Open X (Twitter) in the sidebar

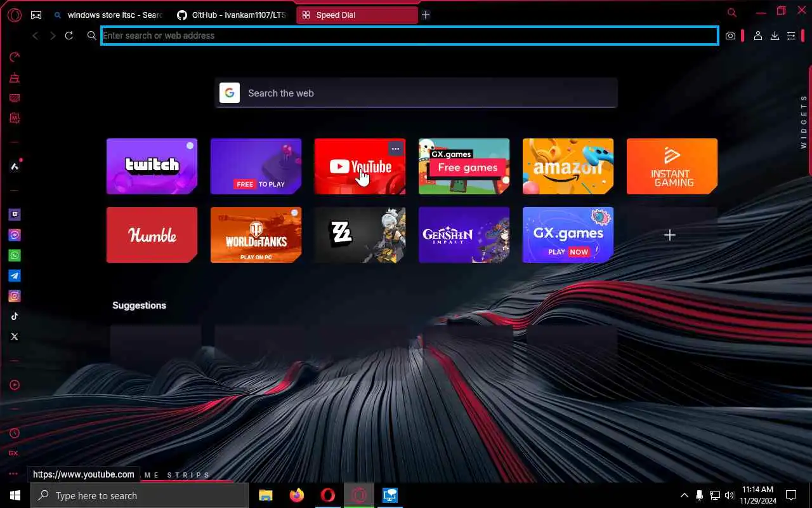click(15, 337)
